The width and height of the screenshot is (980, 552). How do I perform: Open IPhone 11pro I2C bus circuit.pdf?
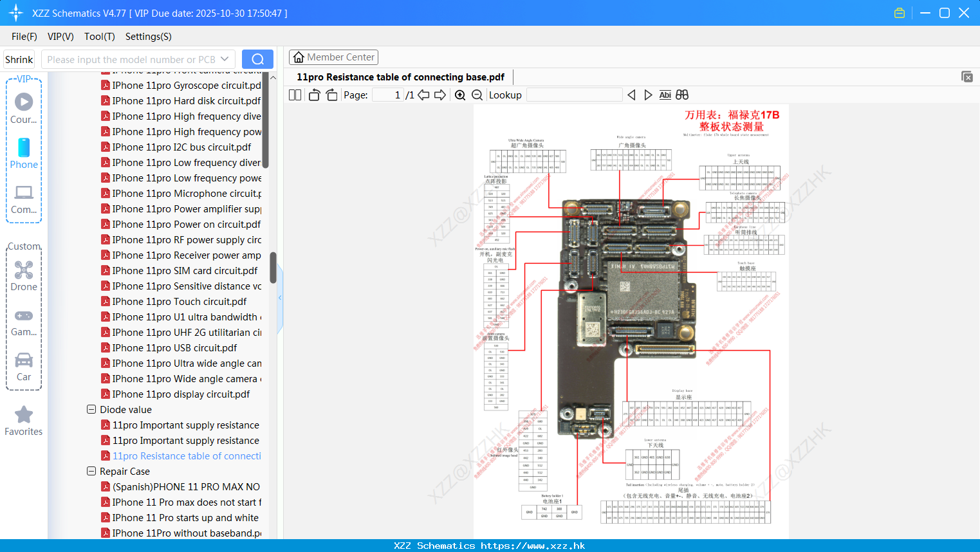[176, 147]
